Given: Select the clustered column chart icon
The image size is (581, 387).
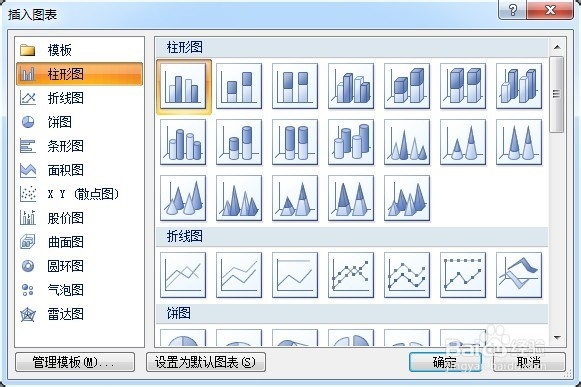Looking at the screenshot, I should click(183, 86).
